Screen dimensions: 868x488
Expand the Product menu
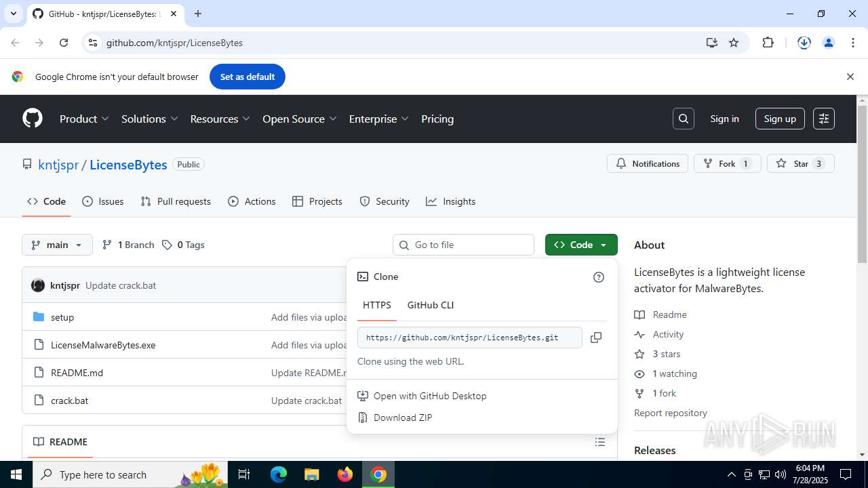click(x=84, y=119)
